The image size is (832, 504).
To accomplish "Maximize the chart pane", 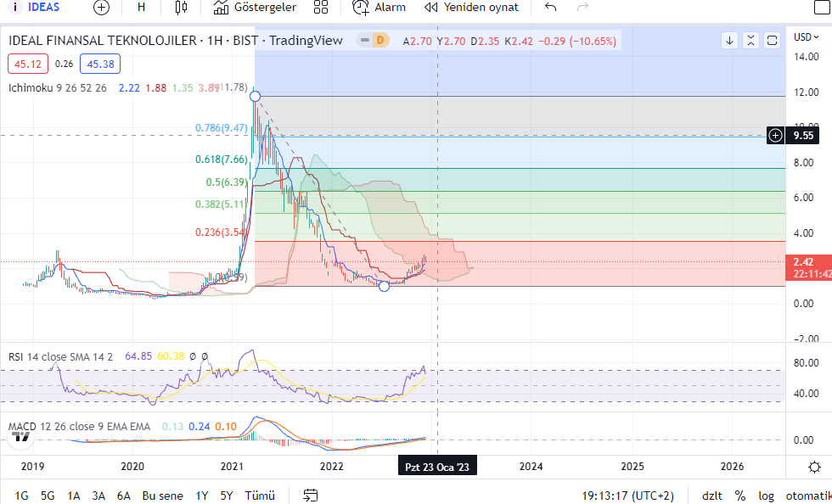I will coord(772,41).
